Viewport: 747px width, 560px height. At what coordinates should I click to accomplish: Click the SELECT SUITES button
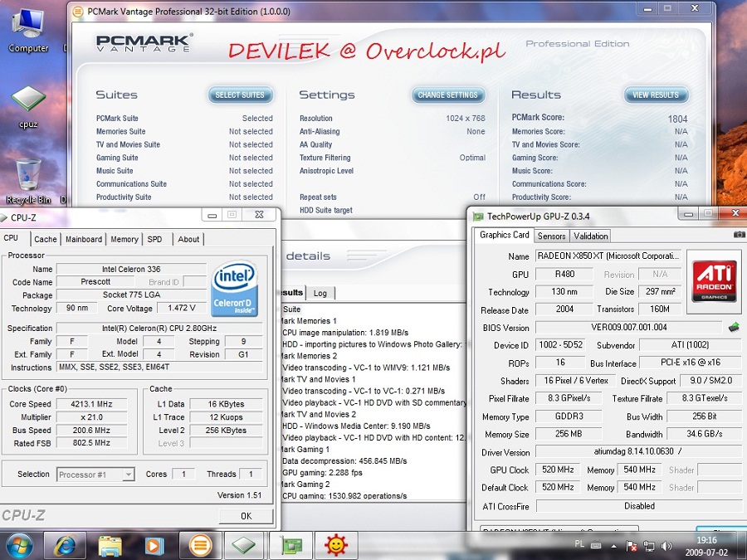240,95
